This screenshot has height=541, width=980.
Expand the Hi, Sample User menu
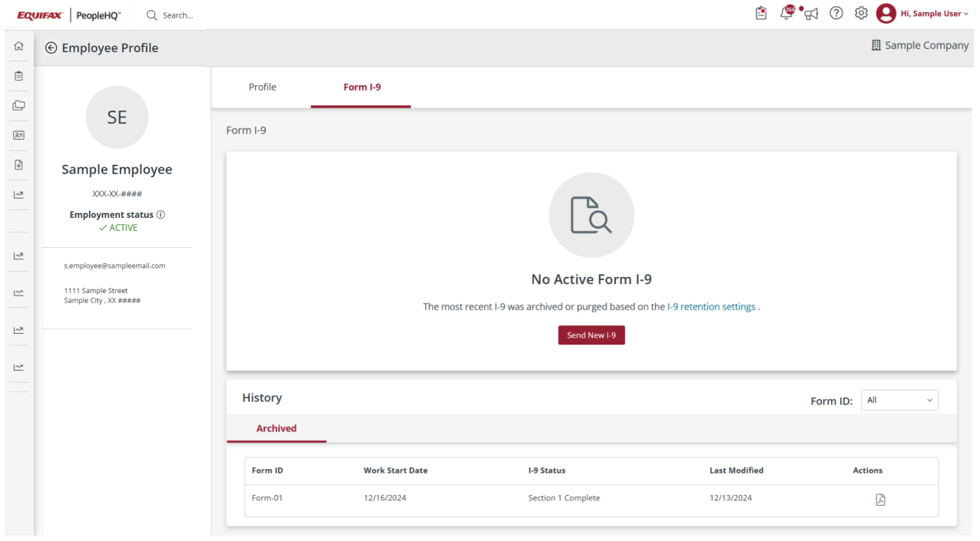point(935,14)
